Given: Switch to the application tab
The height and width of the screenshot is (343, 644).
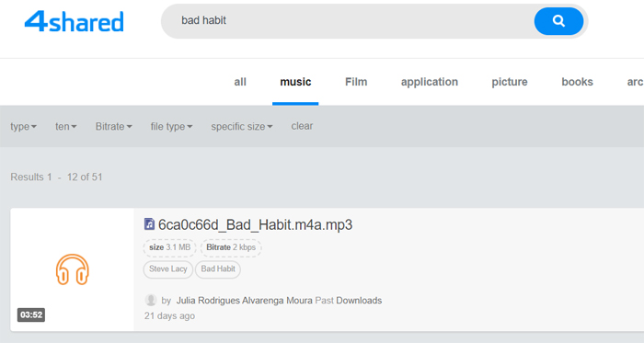Looking at the screenshot, I should tap(430, 82).
